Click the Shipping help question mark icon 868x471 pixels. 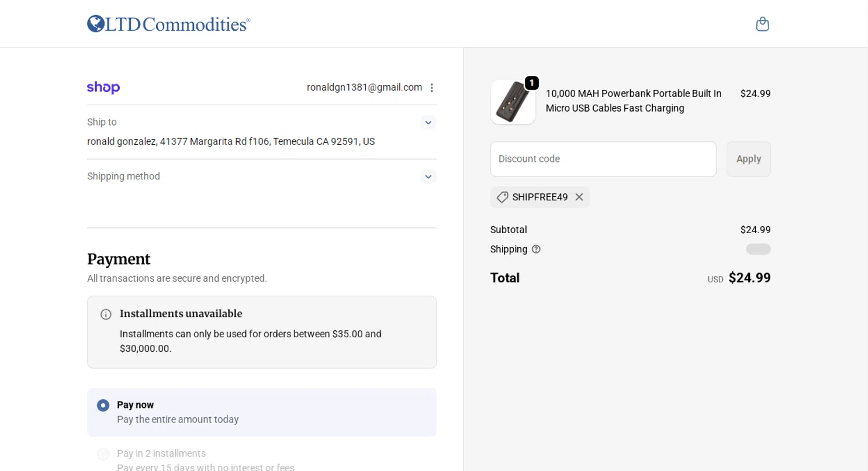coord(536,249)
